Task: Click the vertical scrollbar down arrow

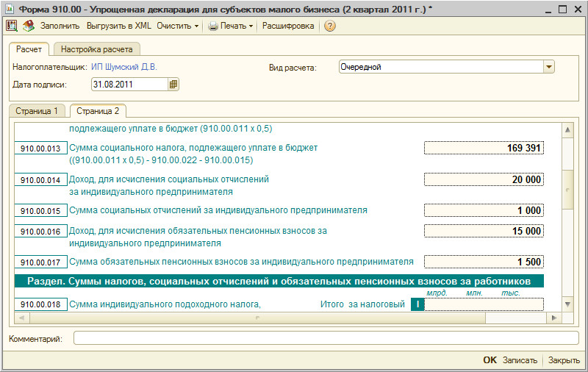Action: tap(567, 304)
